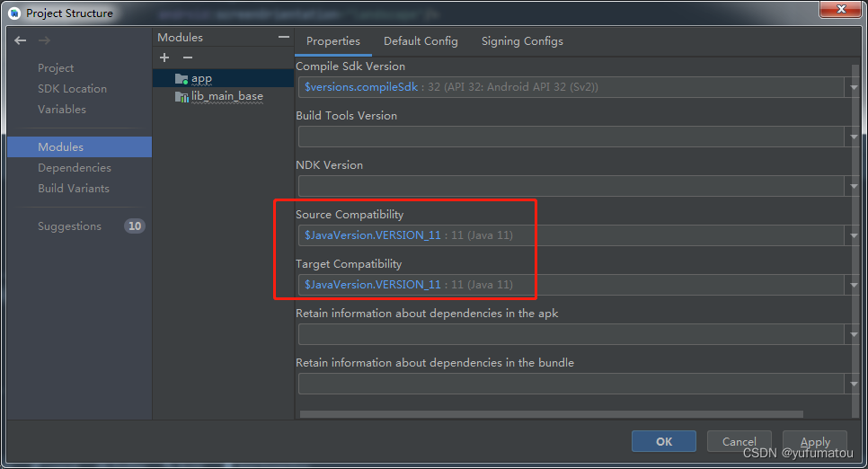
Task: Click the NDK Version label
Action: click(330, 165)
